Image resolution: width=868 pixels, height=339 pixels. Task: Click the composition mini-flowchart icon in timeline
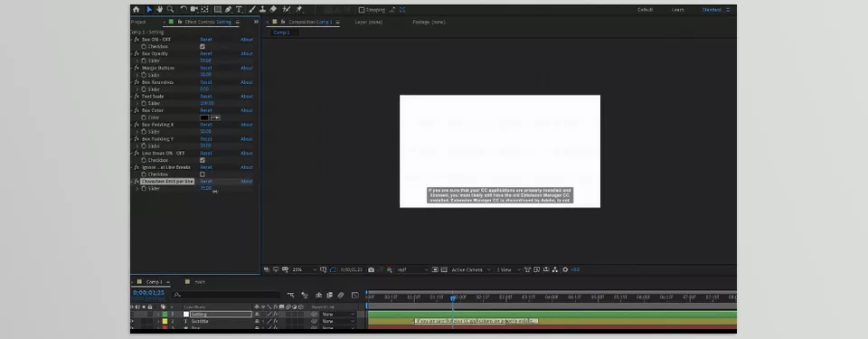pyautogui.click(x=290, y=296)
